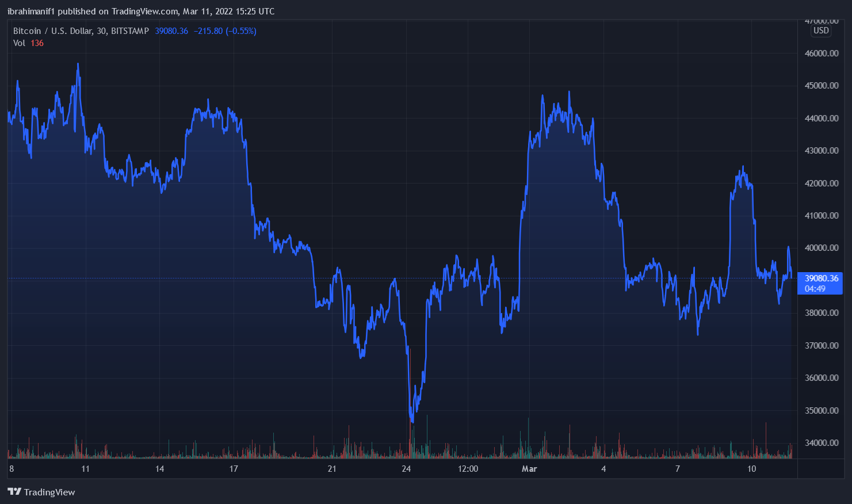
Task: Click the TradingView logo icon
Action: pyautogui.click(x=14, y=492)
